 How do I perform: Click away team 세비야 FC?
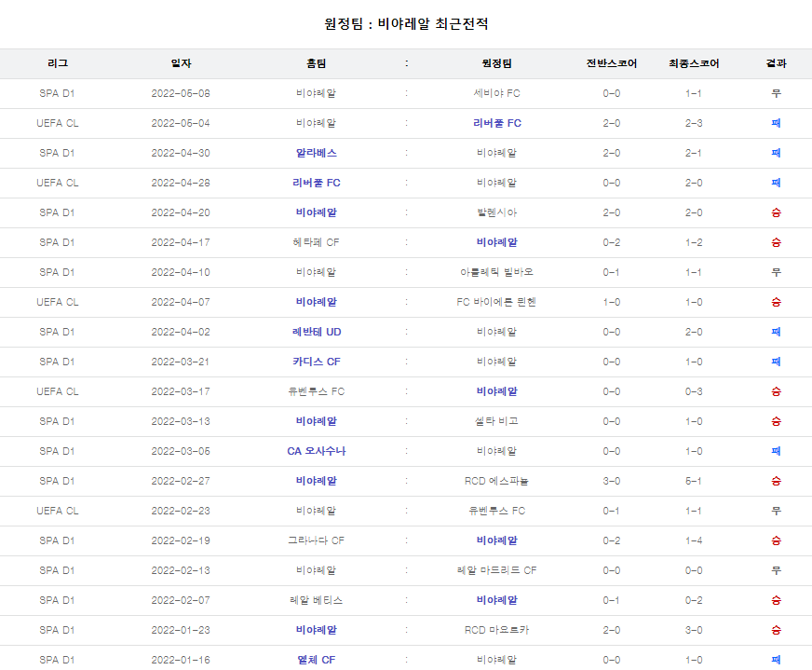tap(496, 93)
